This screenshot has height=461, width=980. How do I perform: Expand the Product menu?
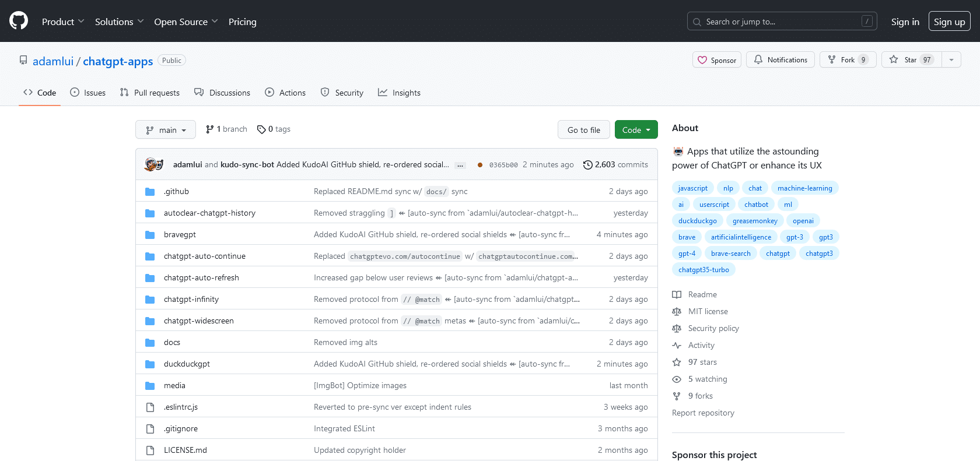63,22
